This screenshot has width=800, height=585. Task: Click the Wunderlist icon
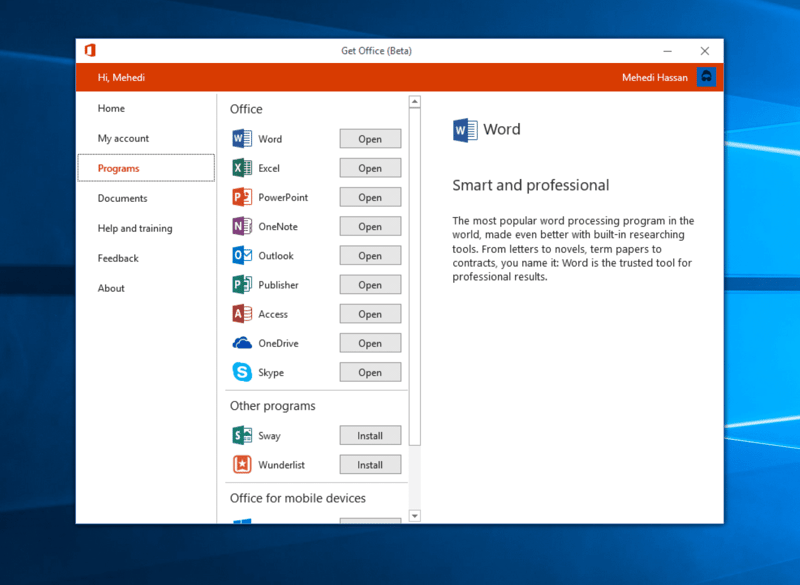tap(241, 464)
